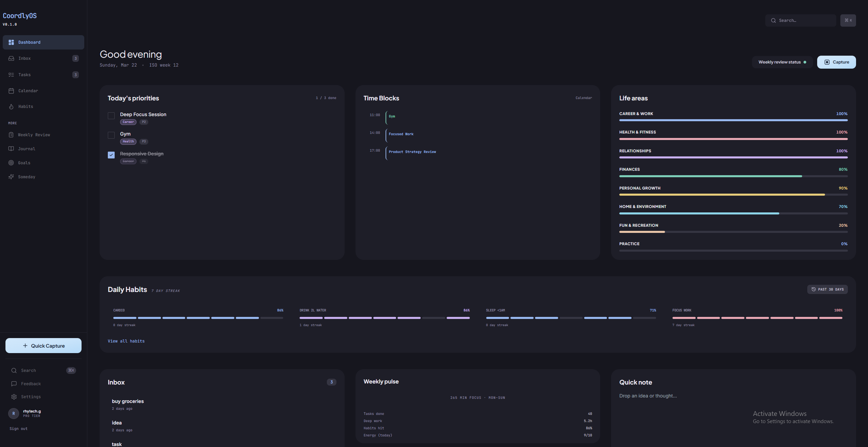Open the Tasks section
This screenshot has height=447, width=868.
tap(24, 74)
